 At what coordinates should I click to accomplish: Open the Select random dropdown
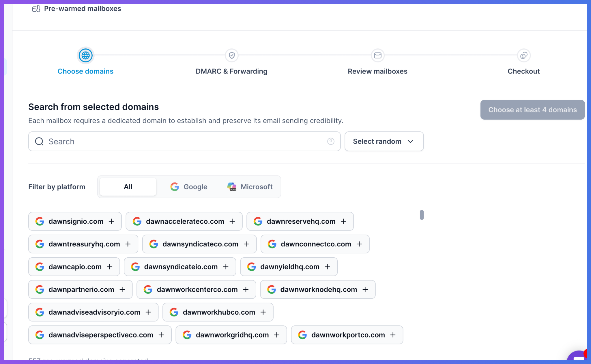[x=384, y=142]
